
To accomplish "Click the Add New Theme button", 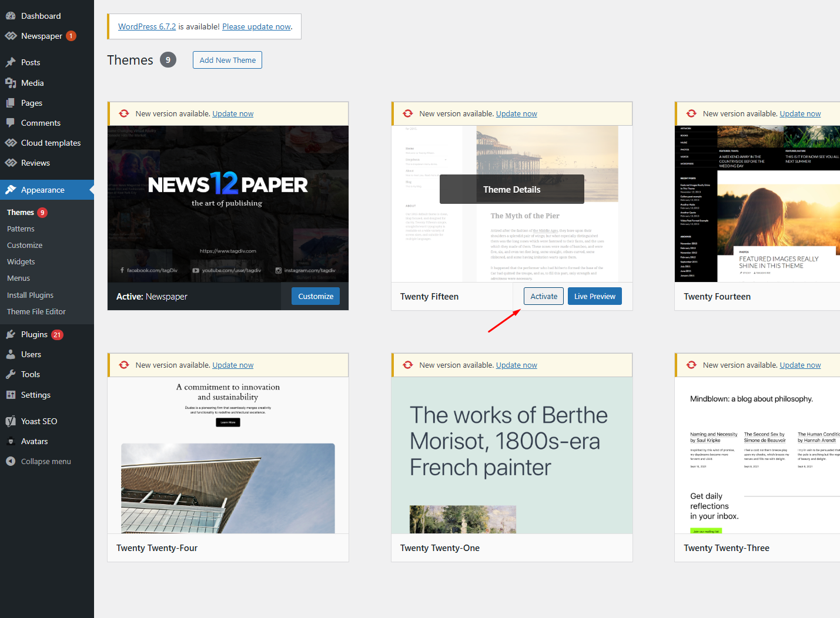I will click(x=227, y=60).
